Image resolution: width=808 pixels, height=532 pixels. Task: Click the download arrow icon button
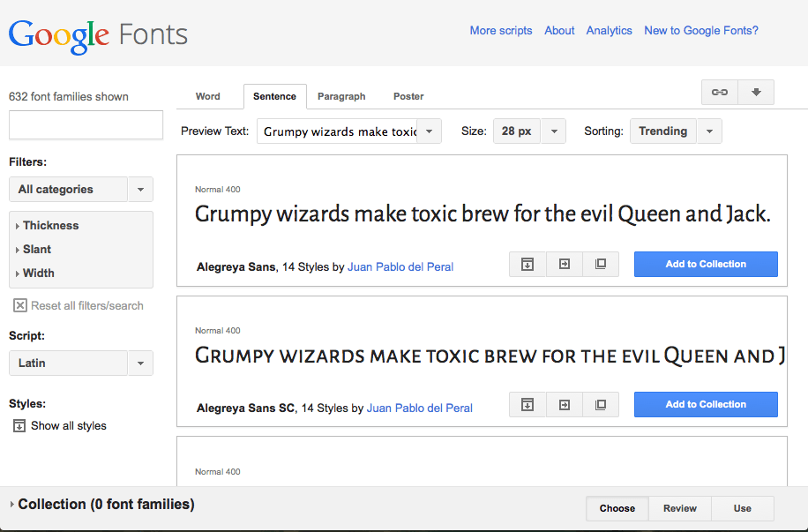pyautogui.click(x=756, y=93)
